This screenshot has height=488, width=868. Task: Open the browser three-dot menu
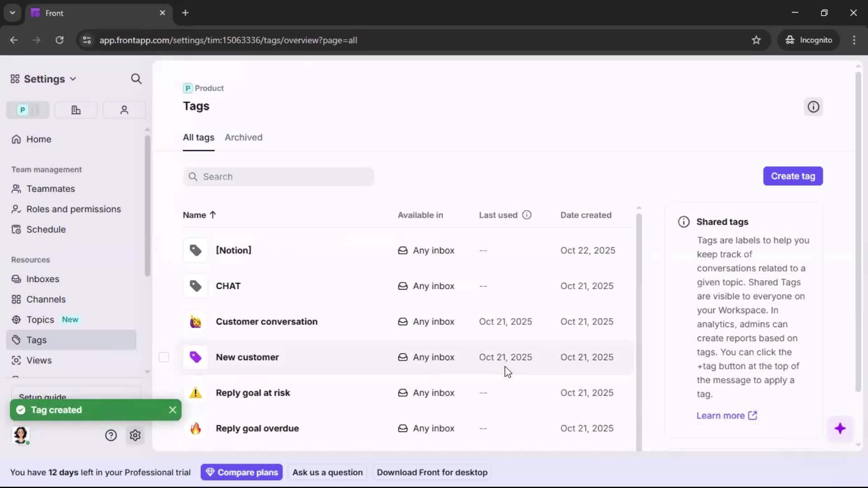(x=854, y=40)
